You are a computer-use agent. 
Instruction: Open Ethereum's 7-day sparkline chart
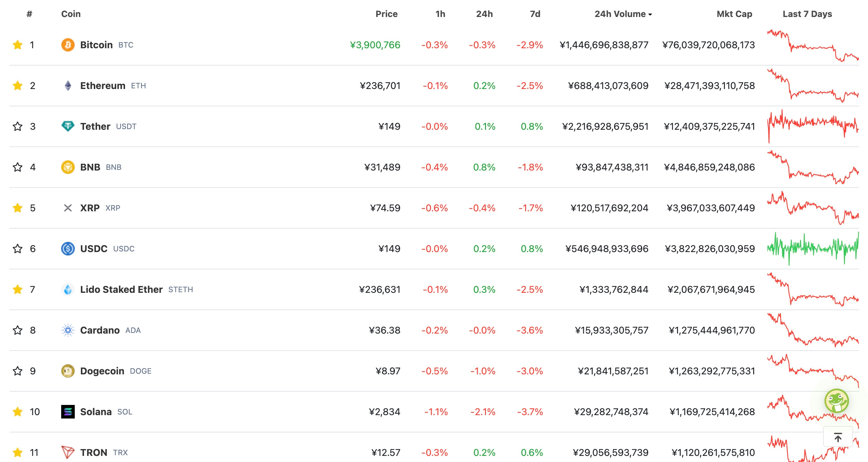[x=813, y=86]
